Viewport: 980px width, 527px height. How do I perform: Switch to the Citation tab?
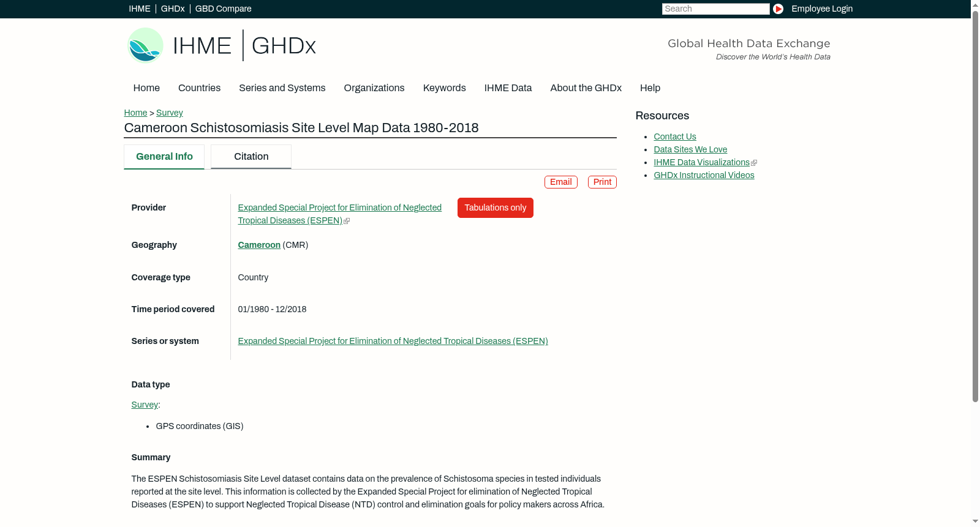pos(251,157)
